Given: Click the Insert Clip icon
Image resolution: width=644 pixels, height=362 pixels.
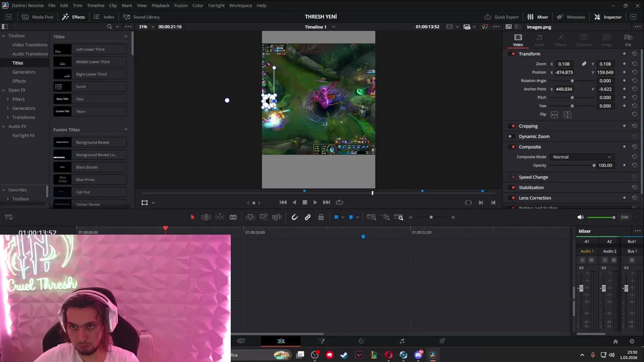Looking at the screenshot, I should point(250,217).
